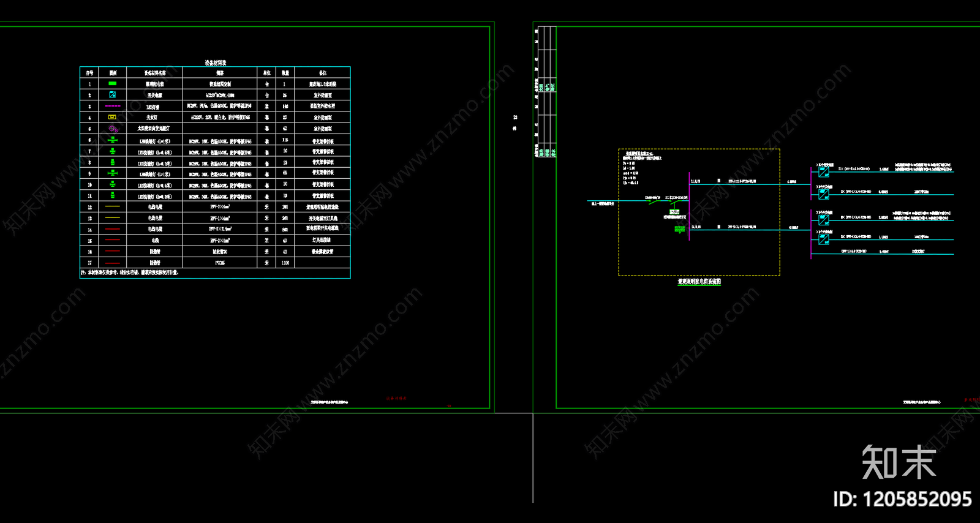Image resolution: width=980 pixels, height=523 pixels.
Task: Select the "图例" column header
Action: pyautogui.click(x=113, y=73)
